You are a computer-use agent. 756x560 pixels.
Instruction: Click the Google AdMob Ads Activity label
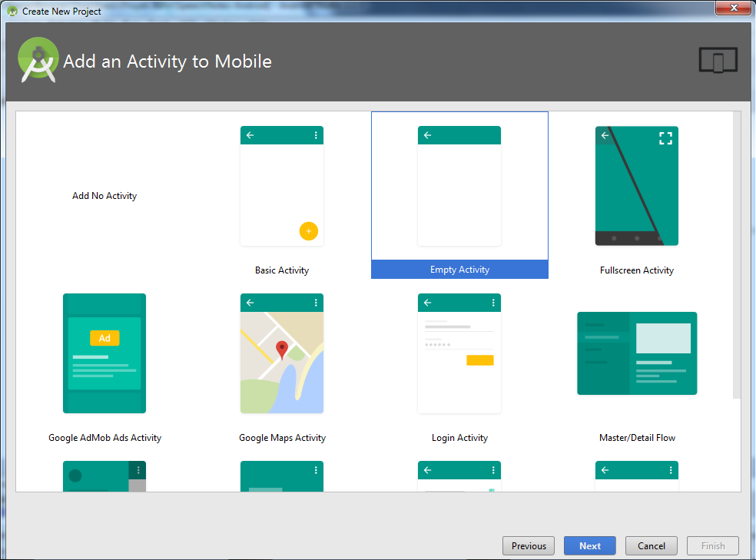pyautogui.click(x=104, y=438)
